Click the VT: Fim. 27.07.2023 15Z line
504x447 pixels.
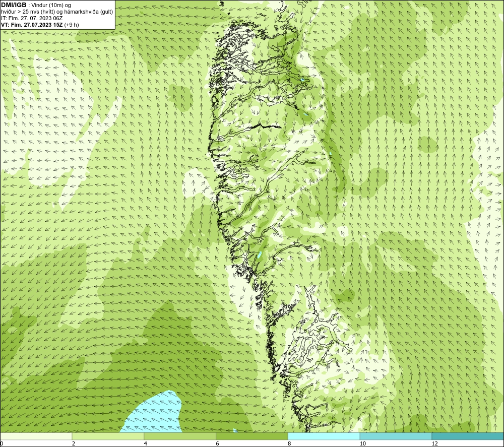point(40,25)
